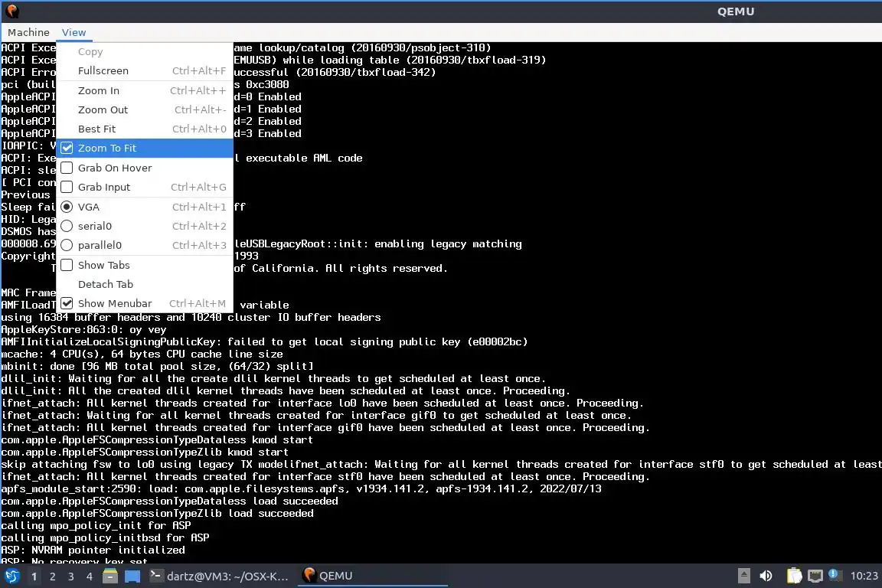Click the AMFIInitializeLocalSigningPublicKey console line

(x=264, y=341)
